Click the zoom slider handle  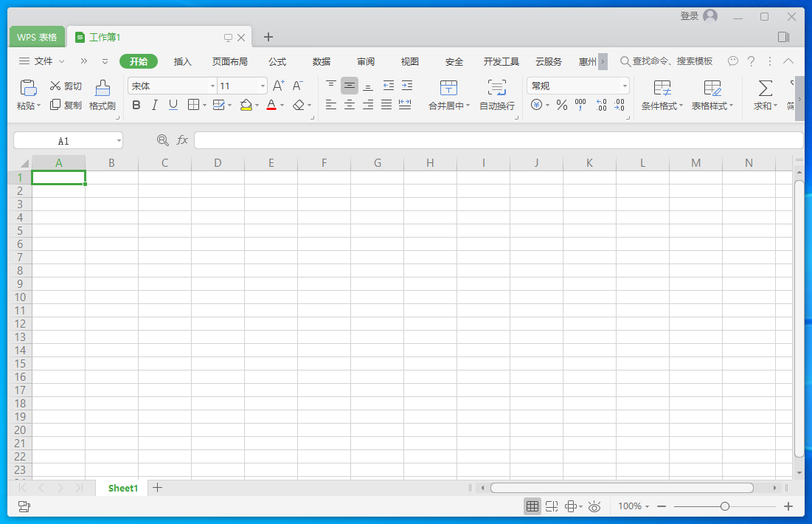tap(725, 506)
